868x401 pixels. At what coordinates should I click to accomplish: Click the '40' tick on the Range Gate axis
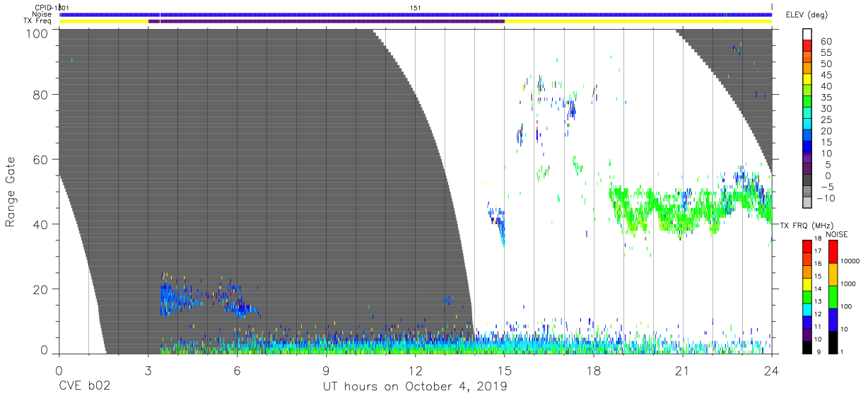(x=41, y=224)
